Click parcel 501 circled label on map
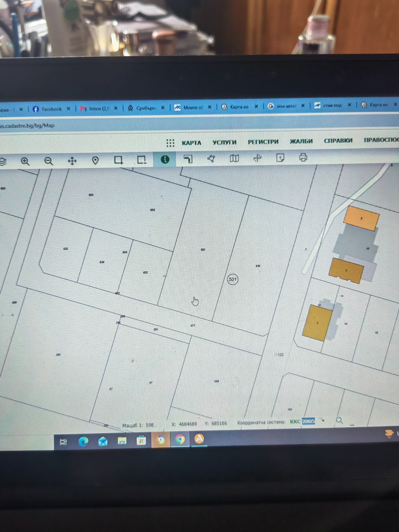This screenshot has width=399, height=532. pos(233,279)
